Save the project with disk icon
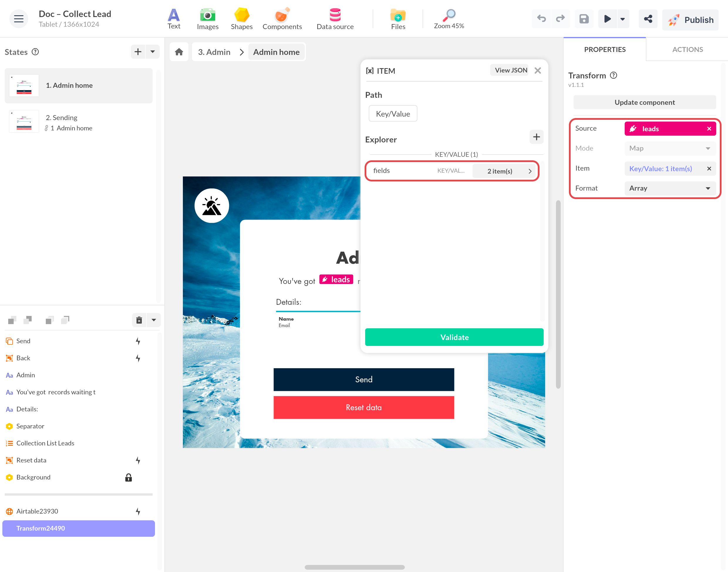The image size is (728, 572). pyautogui.click(x=584, y=19)
